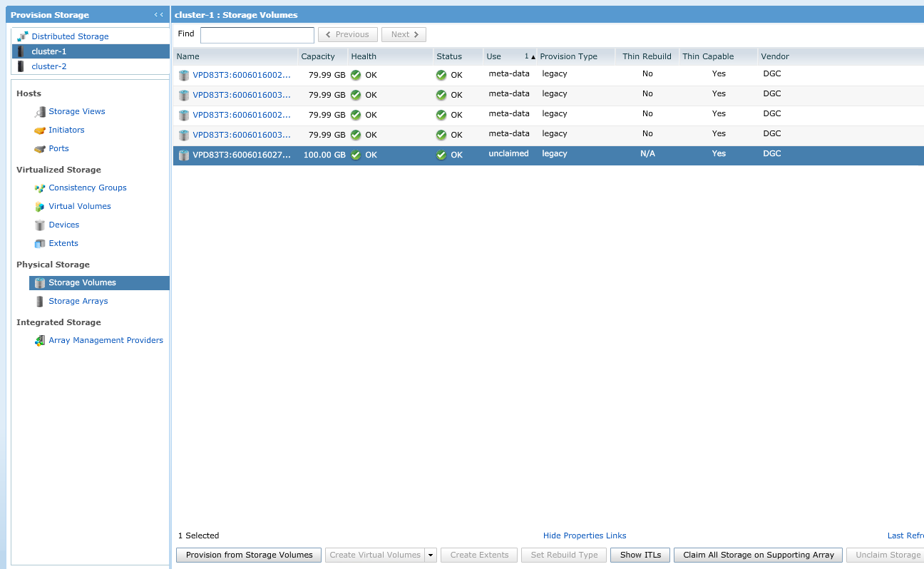Click the Ports icon
Viewport: 924px width, 569px height.
tap(40, 149)
